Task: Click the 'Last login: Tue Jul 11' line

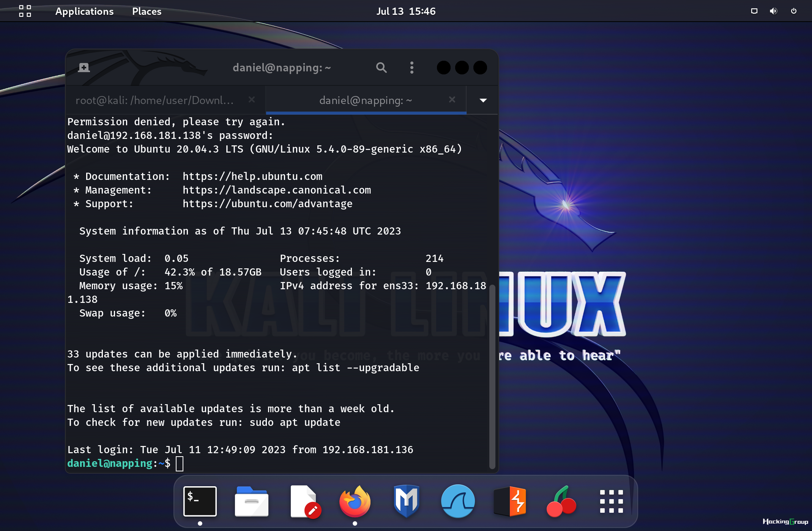Action: (240, 450)
